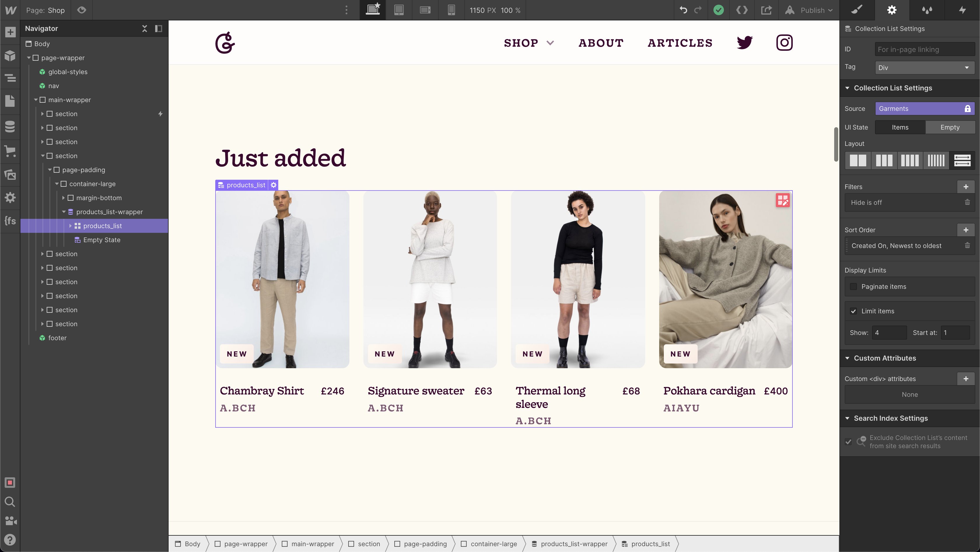Uncheck Exclude Collection List's content from search
Image resolution: width=980 pixels, height=552 pixels.
[849, 442]
